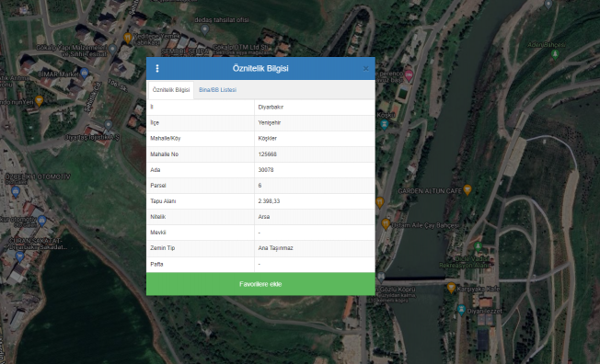
Task: Click the Favorilere ekle button
Action: point(260,284)
